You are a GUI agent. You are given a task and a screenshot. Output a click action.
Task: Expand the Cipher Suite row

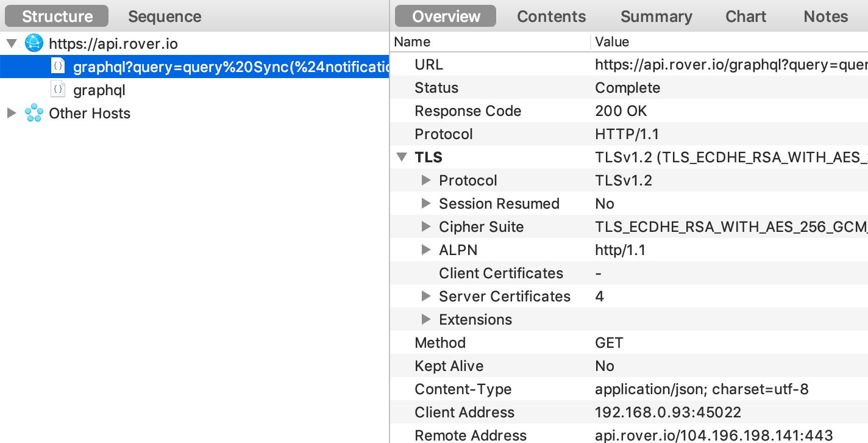point(426,227)
